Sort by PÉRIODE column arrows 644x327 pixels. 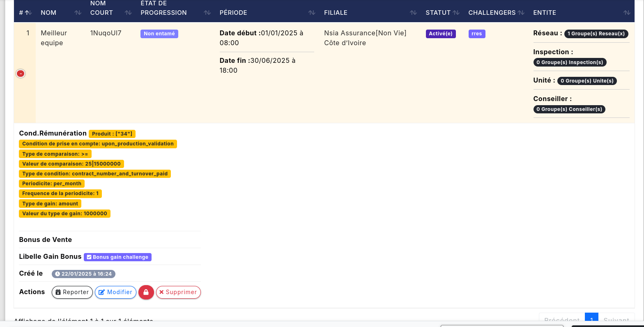(312, 13)
